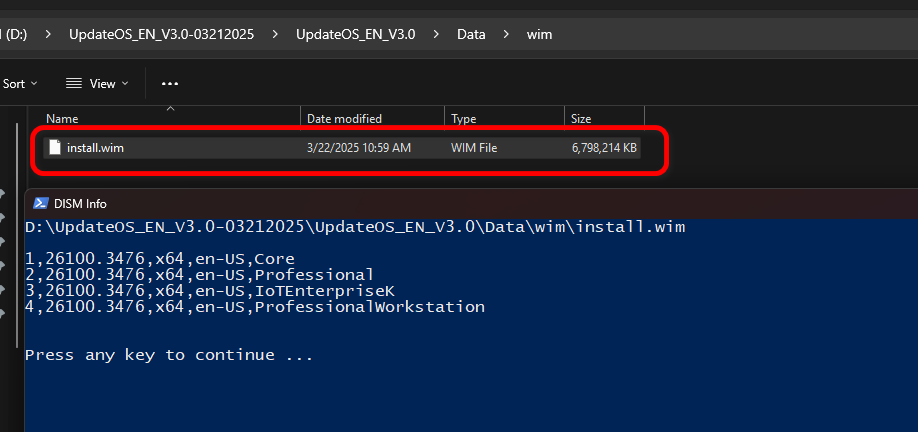Expand chevron after UpdateOS_EN_V3.0-03212025 breadcrumb
Image resolution: width=918 pixels, height=432 pixels.
coord(275,35)
